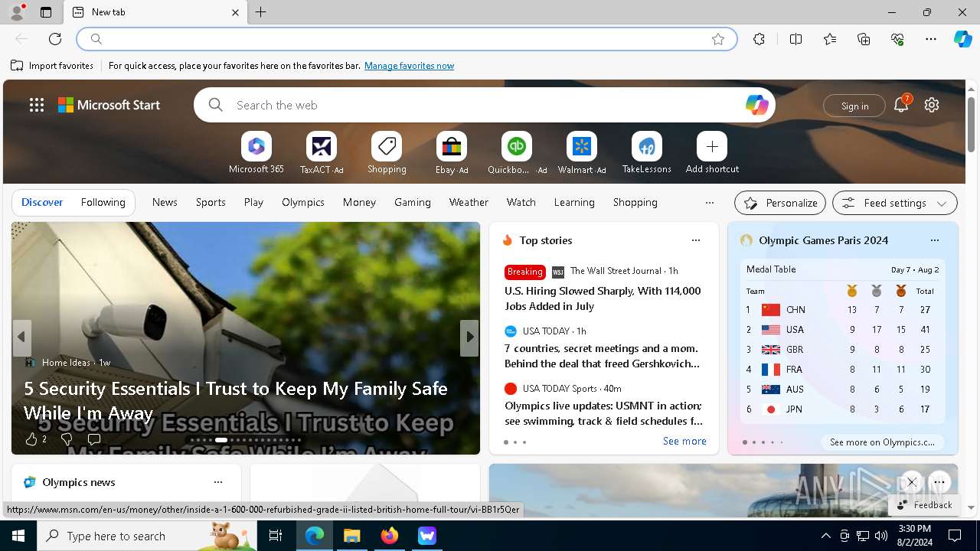Open the Olympics category
The image size is (980, 551).
[x=303, y=202]
